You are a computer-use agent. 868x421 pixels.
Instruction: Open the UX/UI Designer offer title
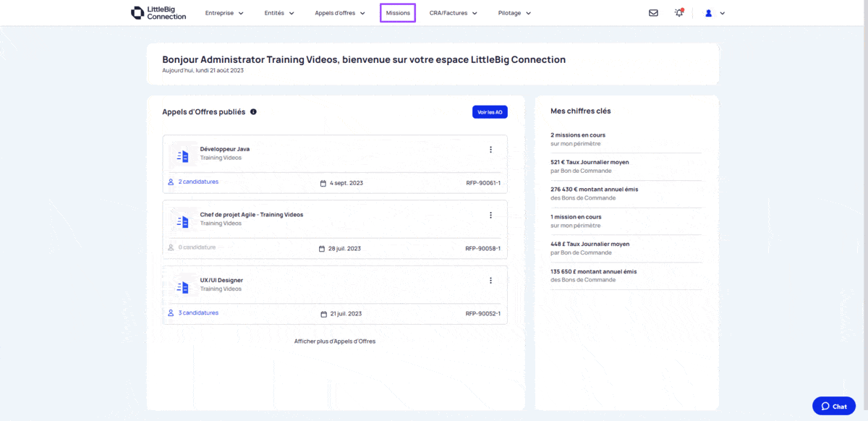221,280
